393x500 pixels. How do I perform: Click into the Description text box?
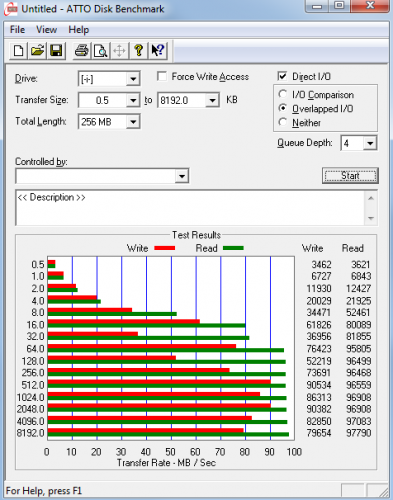(190, 208)
